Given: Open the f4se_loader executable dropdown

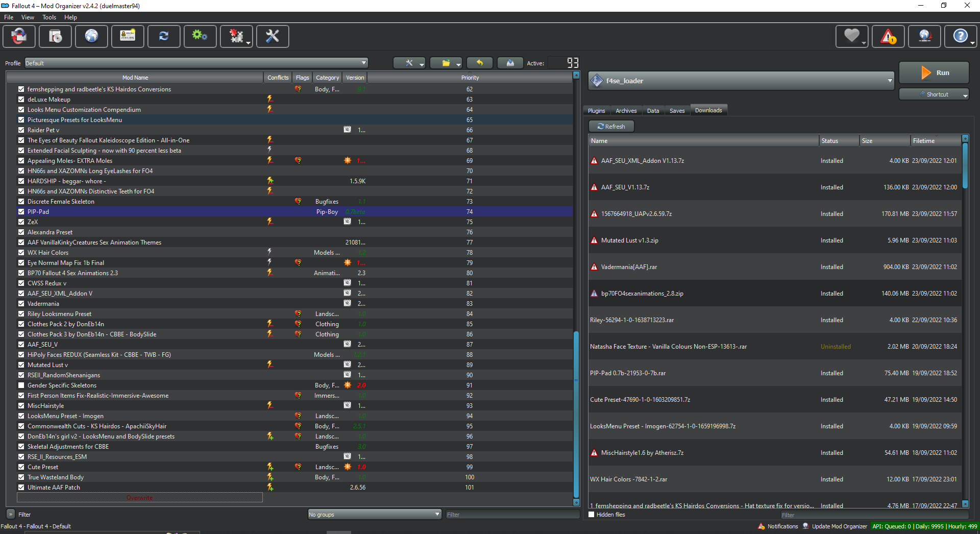Looking at the screenshot, I should pos(742,81).
